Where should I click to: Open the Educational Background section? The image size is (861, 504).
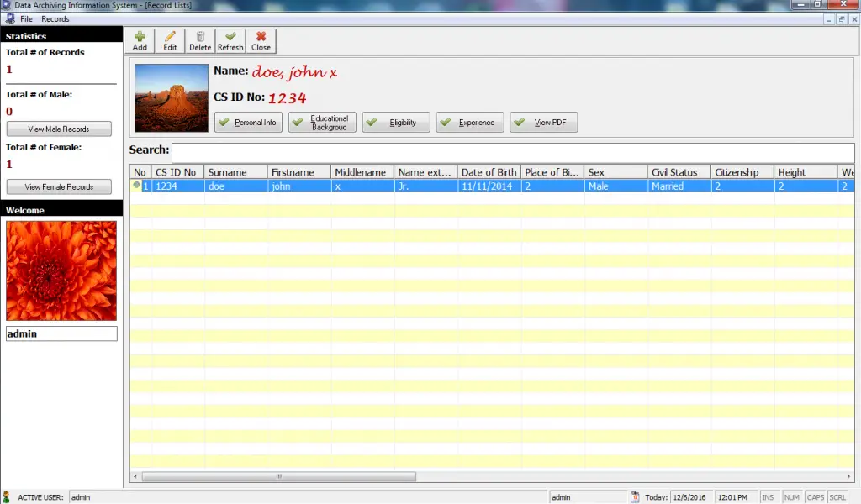coord(323,122)
